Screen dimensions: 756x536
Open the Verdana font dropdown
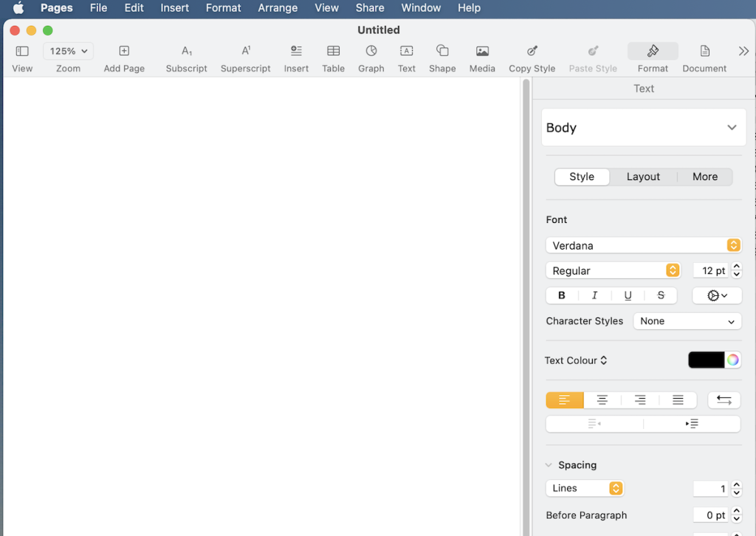tap(644, 245)
